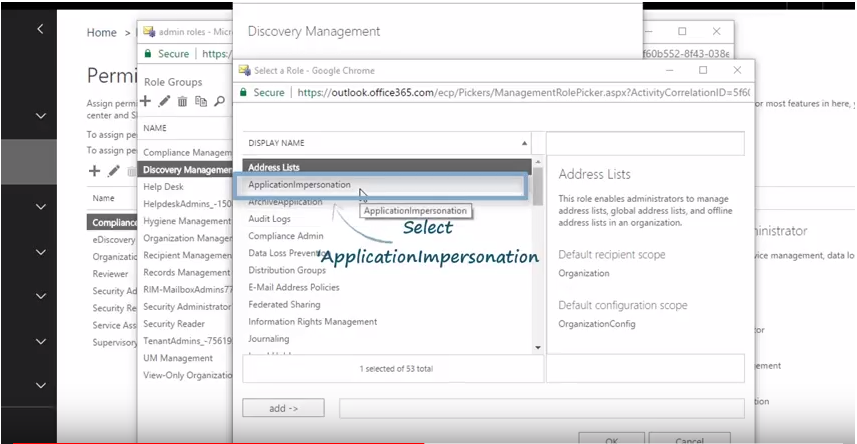The image size is (857, 444).
Task: Click the role list scrollbar thumb
Action: [538, 186]
